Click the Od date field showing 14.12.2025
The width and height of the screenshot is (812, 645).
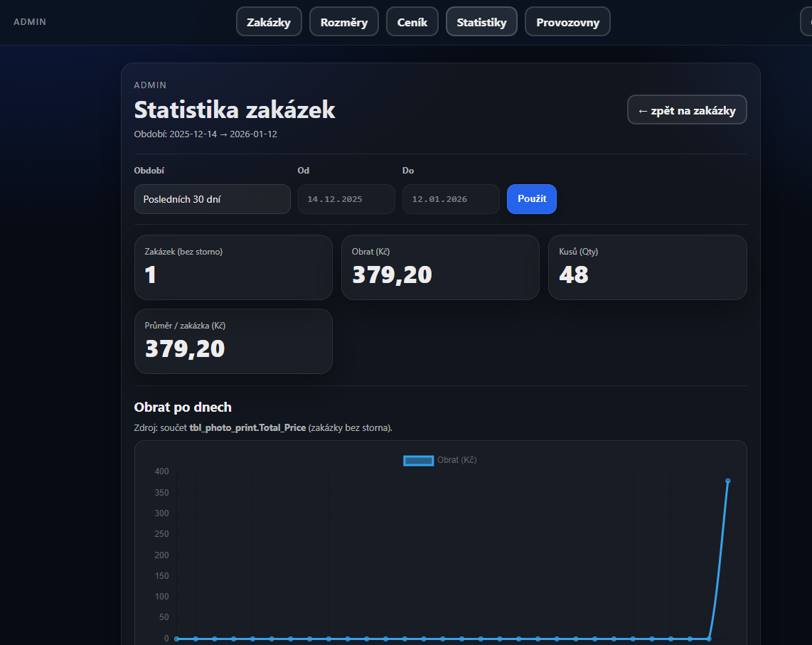pyautogui.click(x=346, y=199)
